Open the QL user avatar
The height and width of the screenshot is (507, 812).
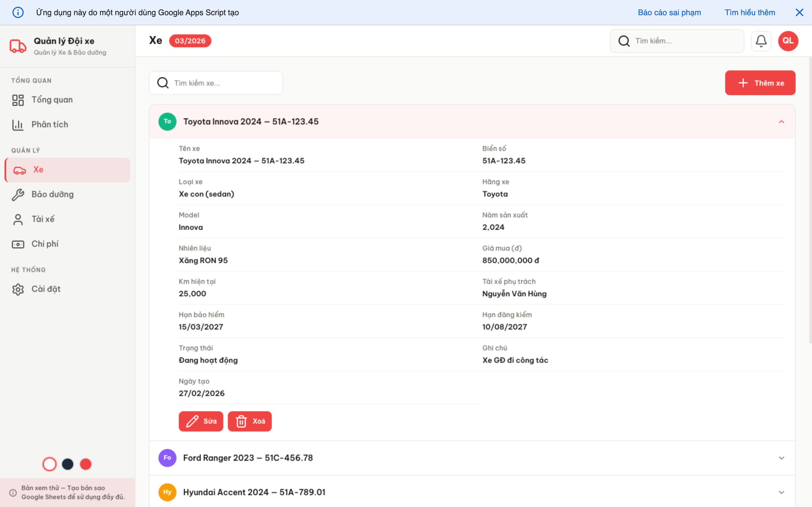788,41
